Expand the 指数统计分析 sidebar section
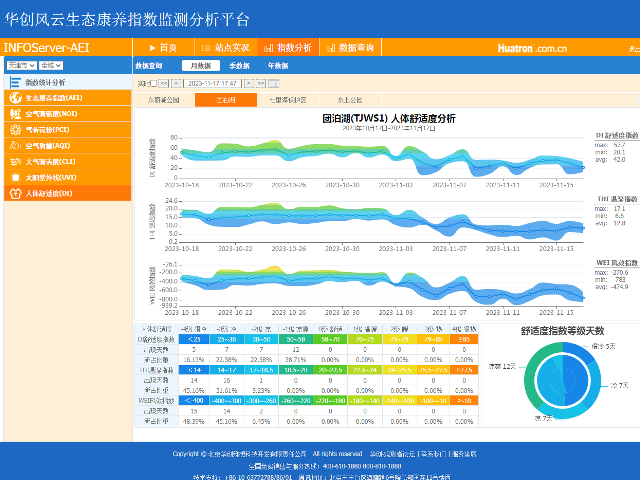The height and width of the screenshot is (480, 640). (45, 82)
